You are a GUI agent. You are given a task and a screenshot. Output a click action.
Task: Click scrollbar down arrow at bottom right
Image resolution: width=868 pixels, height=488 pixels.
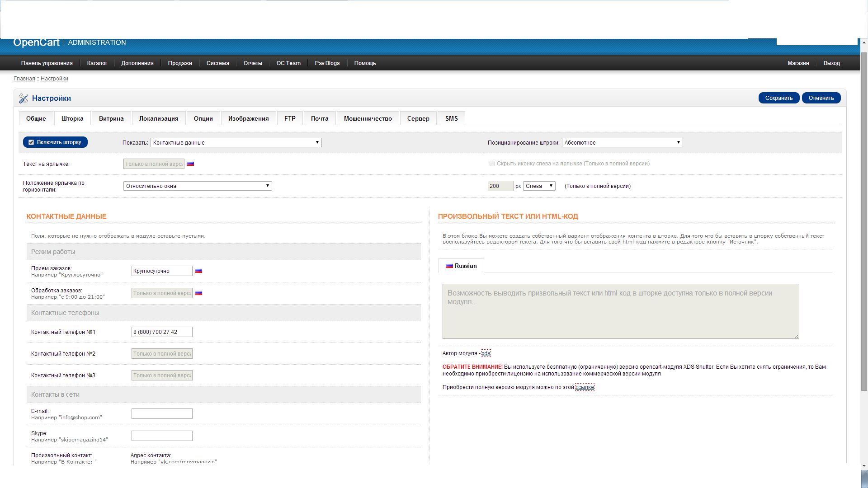pos(864,466)
